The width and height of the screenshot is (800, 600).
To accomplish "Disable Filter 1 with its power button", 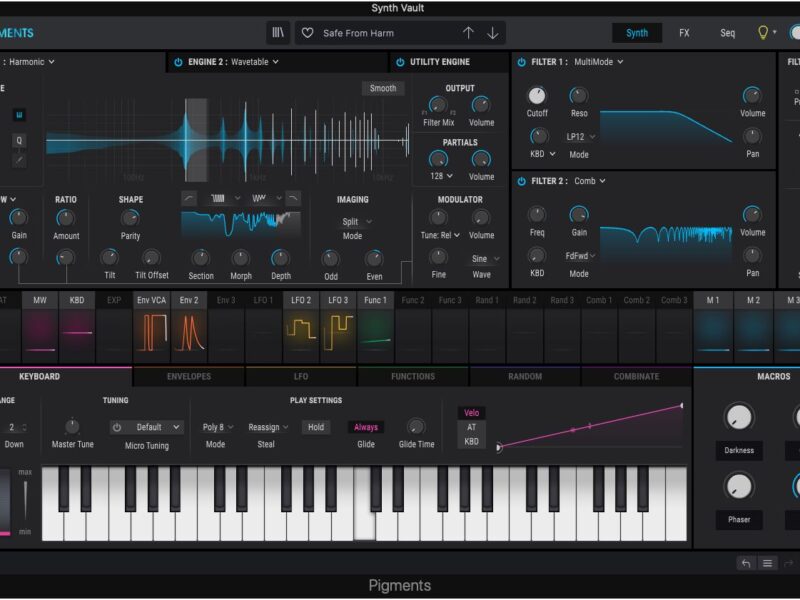I will [x=521, y=62].
